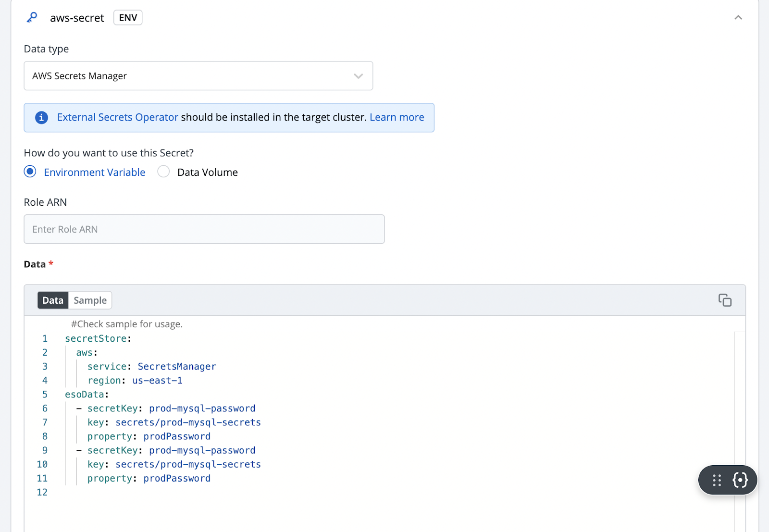Open the Data type dropdown
This screenshot has height=532, width=769.
(x=198, y=76)
